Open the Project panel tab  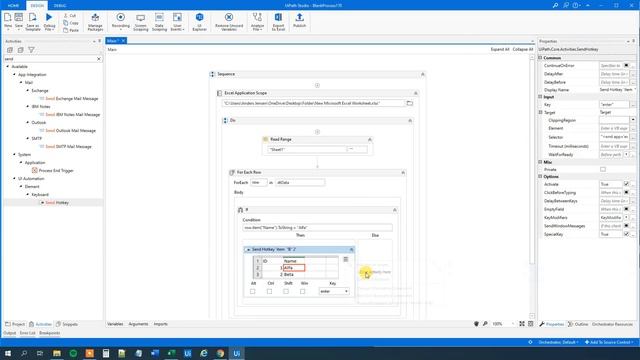pos(15,324)
